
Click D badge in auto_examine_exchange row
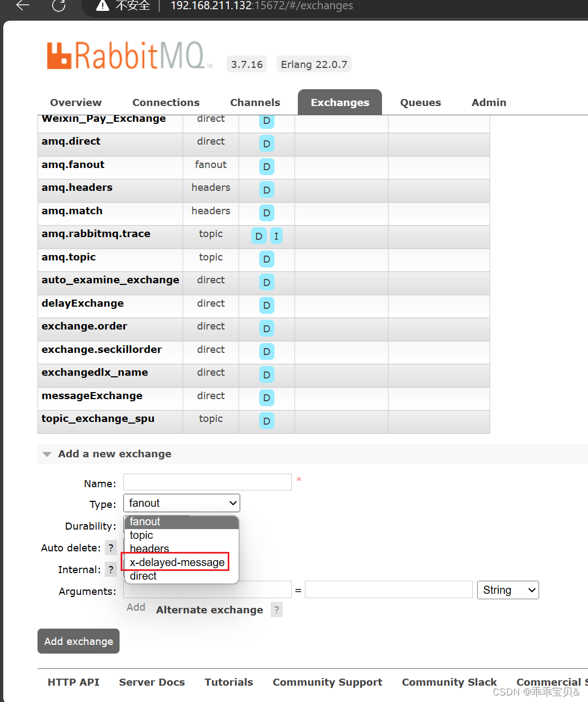pyautogui.click(x=267, y=282)
